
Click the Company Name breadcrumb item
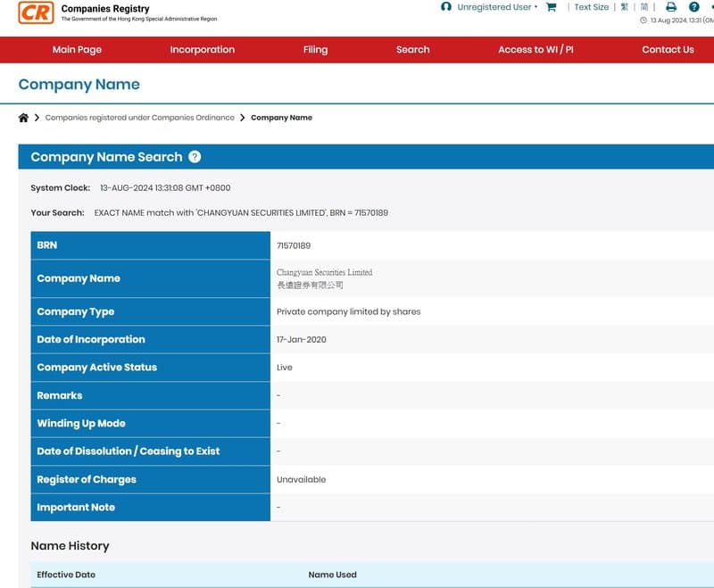click(281, 118)
